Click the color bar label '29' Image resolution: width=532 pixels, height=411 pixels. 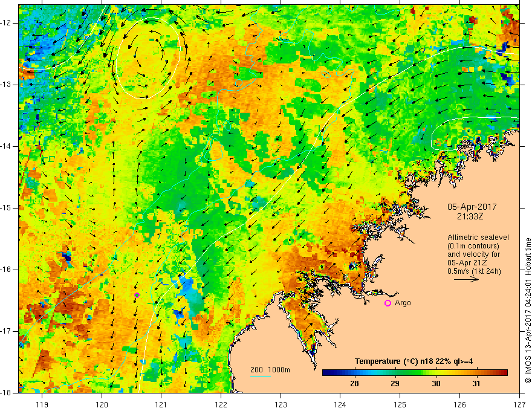click(395, 384)
